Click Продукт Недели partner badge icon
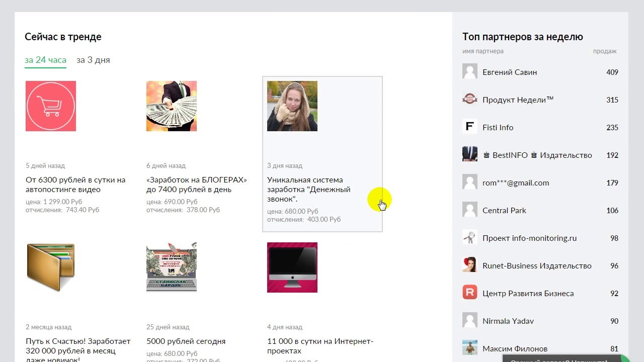 click(469, 99)
